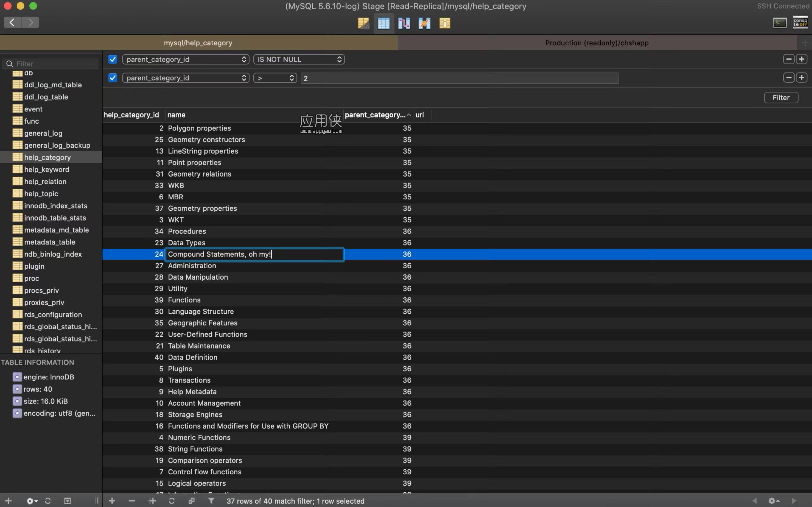Open the IS NOT NULL operator dropdown

coord(299,59)
